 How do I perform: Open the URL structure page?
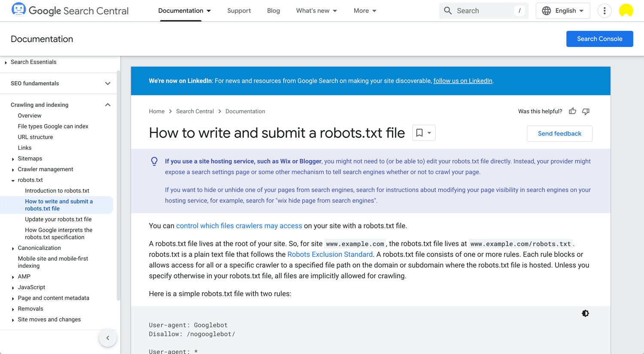[35, 137]
